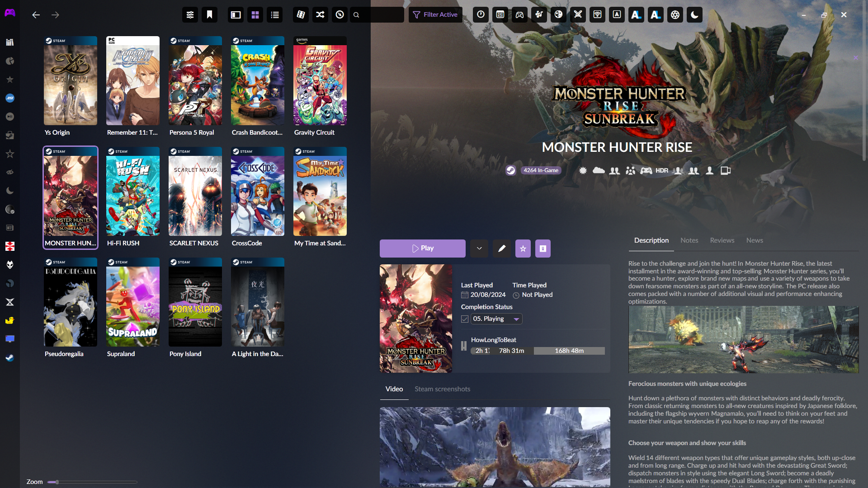Click the Zoom slider at the bottom

(92, 482)
